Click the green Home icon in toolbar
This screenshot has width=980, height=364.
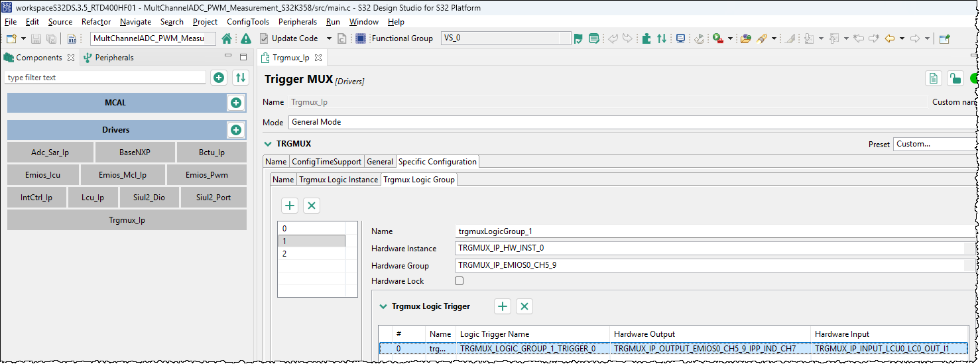(x=227, y=38)
